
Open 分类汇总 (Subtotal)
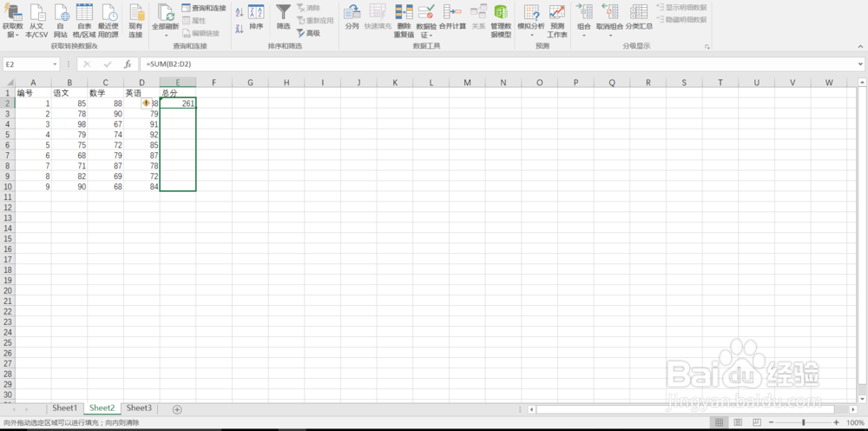pos(639,17)
